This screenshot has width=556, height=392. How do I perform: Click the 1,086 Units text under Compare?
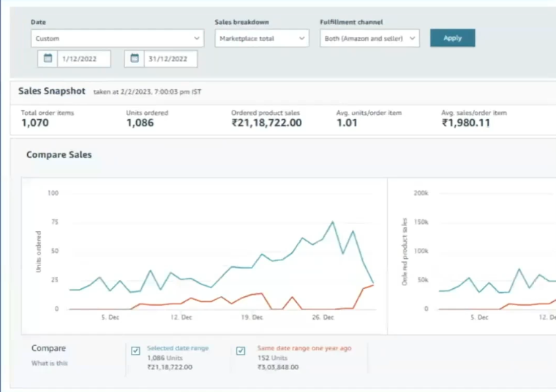[x=165, y=358]
